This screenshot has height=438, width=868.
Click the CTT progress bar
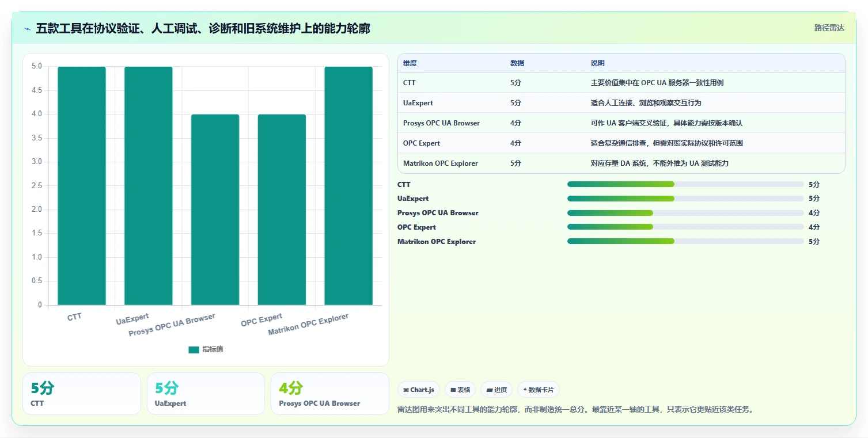tap(685, 184)
